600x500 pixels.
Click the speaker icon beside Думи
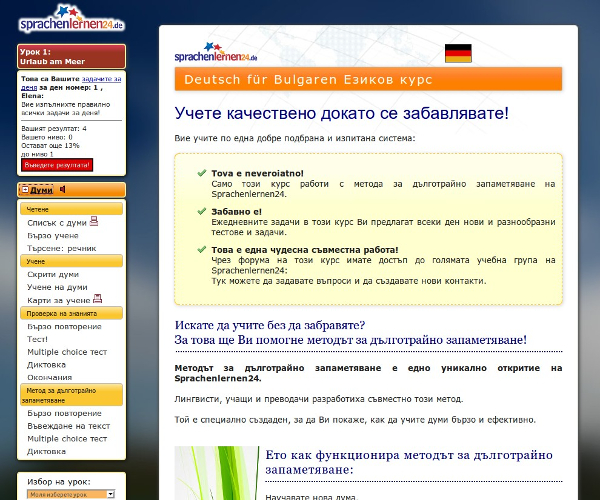(62, 189)
